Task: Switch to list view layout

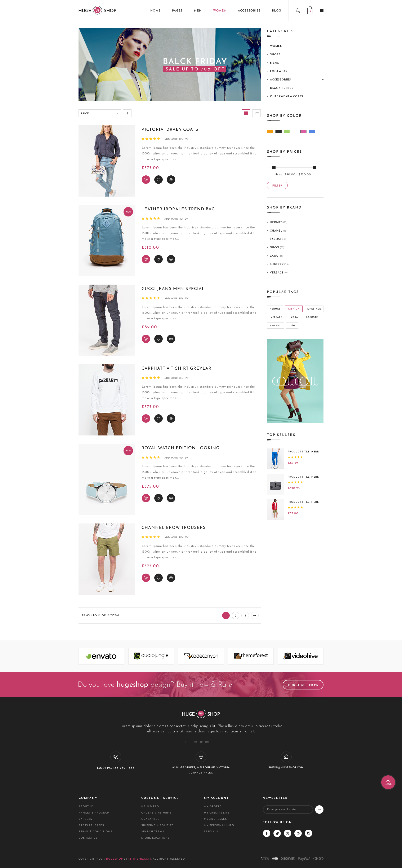Action: point(256,113)
